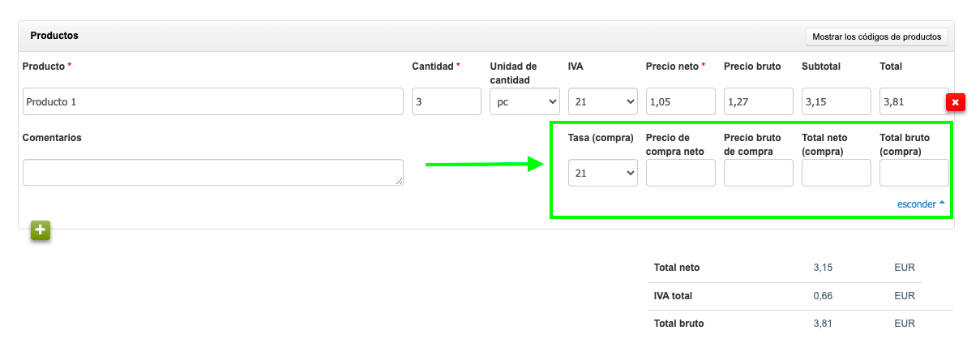Focus the Subtotal input field
The height and width of the screenshot is (356, 980).
836,102
